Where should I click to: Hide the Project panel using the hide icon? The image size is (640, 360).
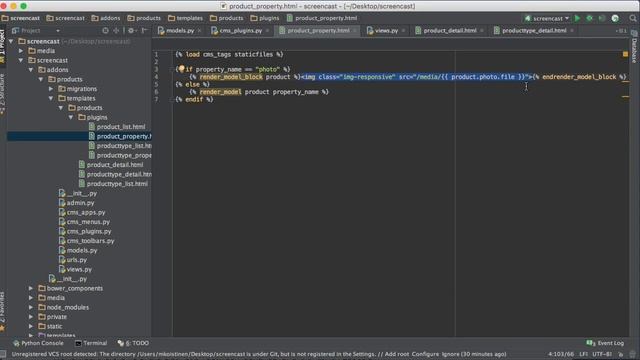tap(144, 31)
